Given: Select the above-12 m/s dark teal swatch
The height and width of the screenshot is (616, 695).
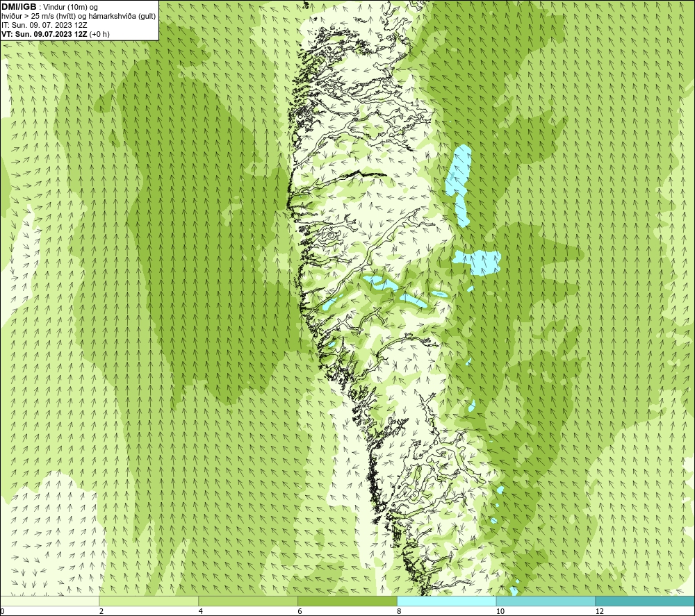Looking at the screenshot, I should click(x=646, y=601).
